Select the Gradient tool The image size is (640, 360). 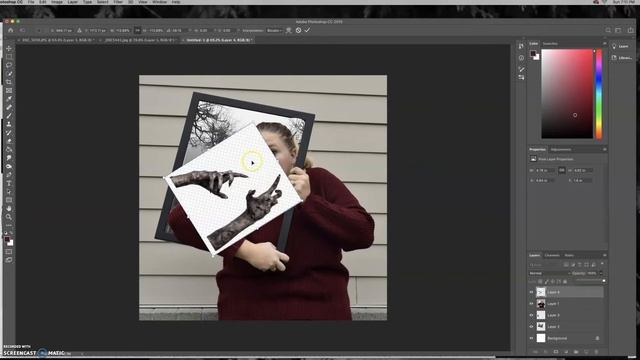click(9, 149)
